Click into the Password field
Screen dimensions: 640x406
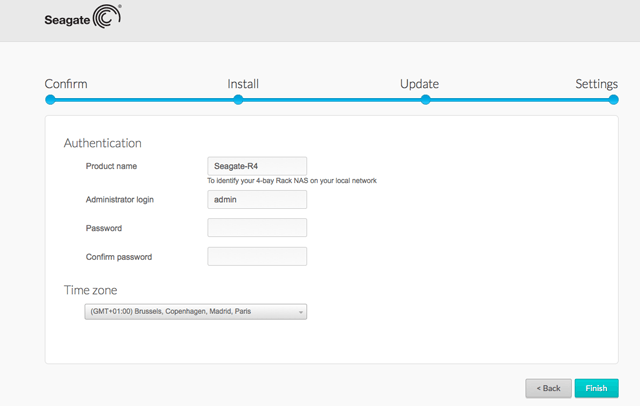point(256,228)
